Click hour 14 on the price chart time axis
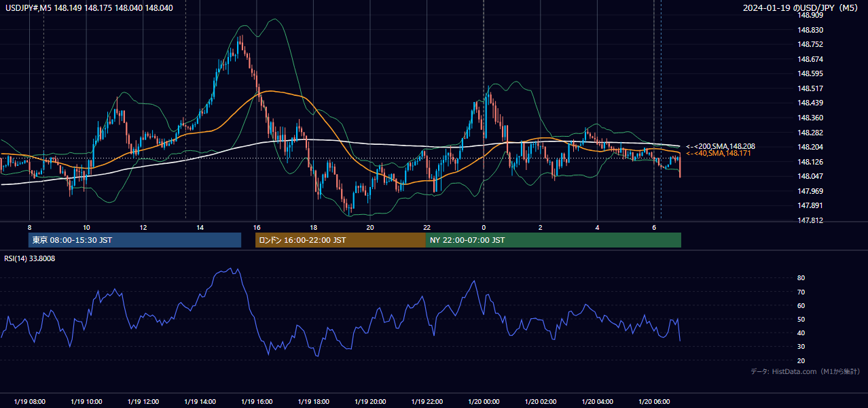 (200, 227)
